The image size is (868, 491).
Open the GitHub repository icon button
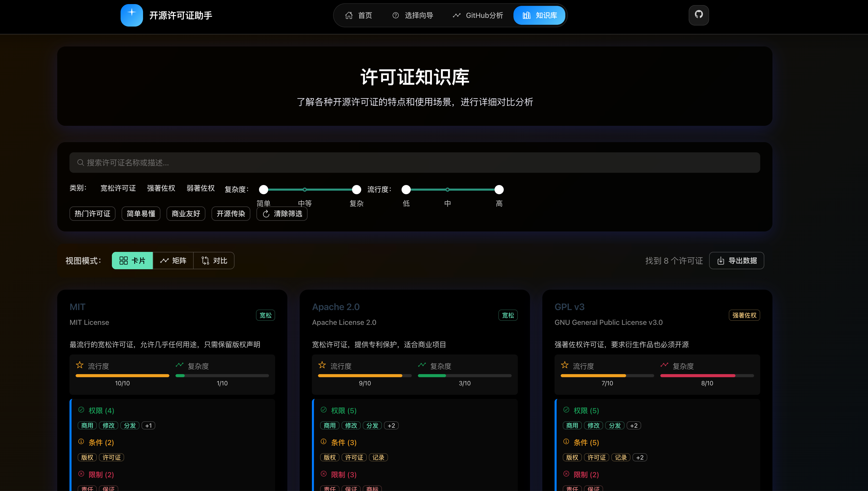coord(699,15)
